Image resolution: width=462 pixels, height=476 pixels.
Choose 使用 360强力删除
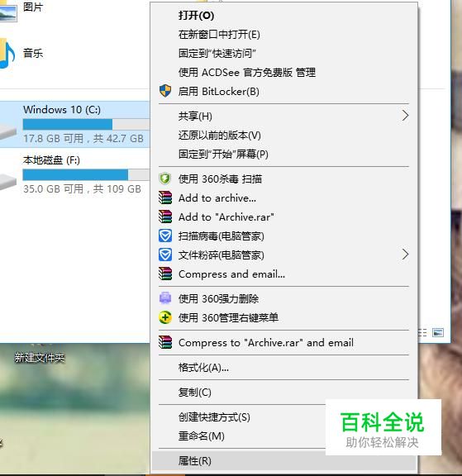tap(284, 298)
